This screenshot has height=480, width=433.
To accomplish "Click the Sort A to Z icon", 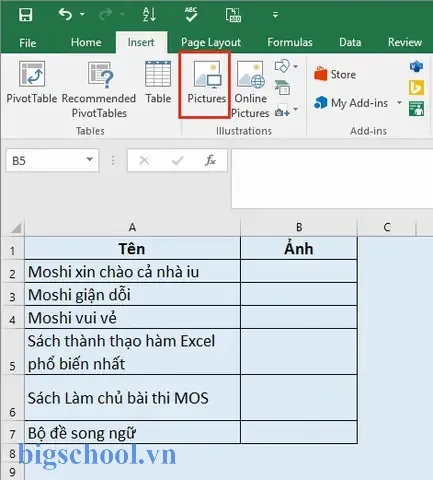I will click(149, 14).
